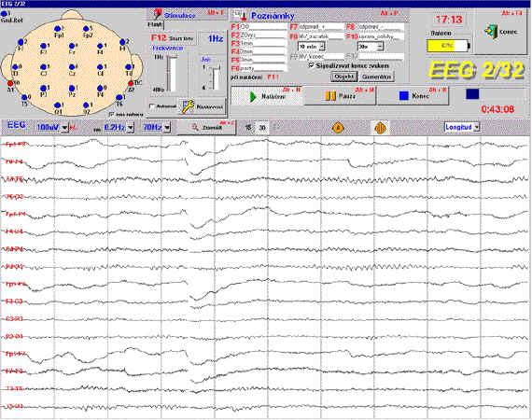Click the orange circle A icon

tap(338, 128)
